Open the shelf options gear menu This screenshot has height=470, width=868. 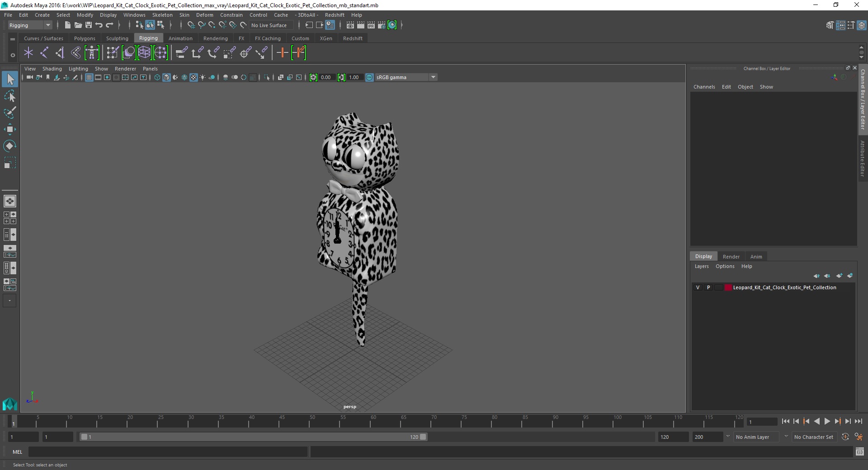click(13, 55)
